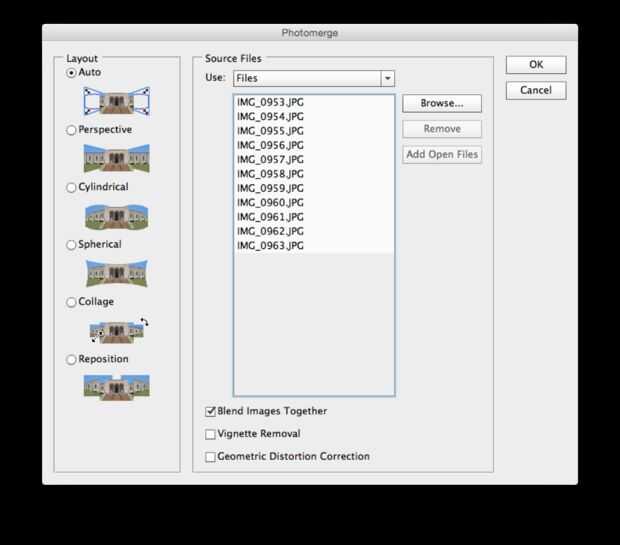Cancel the Photomerge dialog
The image size is (620, 545).
pos(536,90)
